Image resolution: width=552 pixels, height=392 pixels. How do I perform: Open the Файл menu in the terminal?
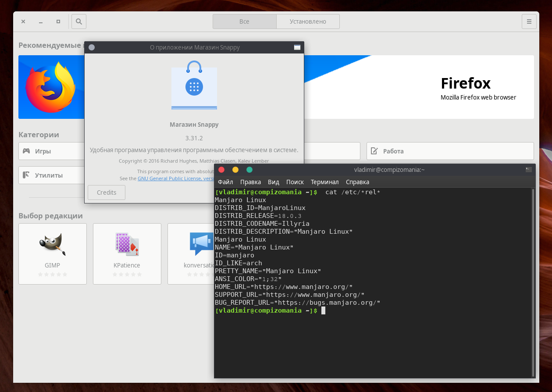225,182
